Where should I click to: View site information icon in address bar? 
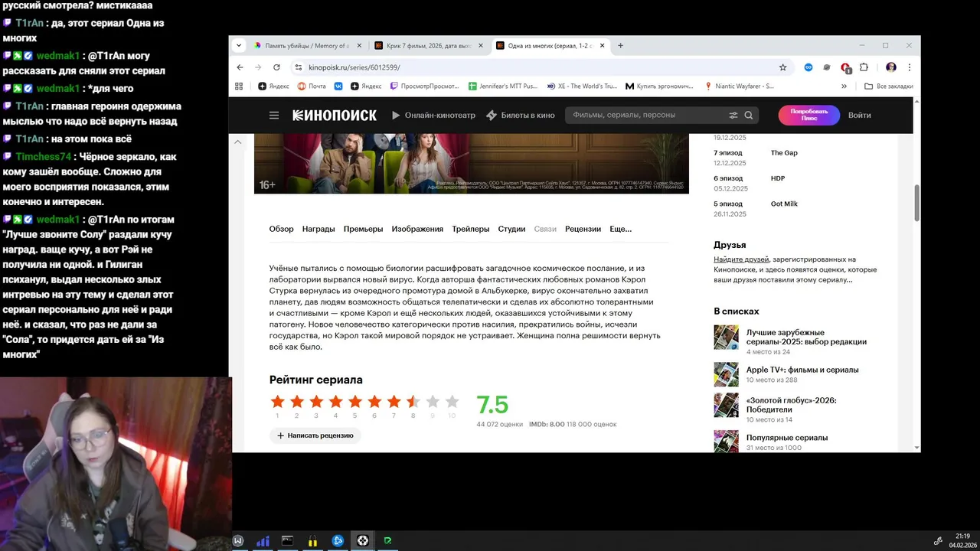coord(299,67)
